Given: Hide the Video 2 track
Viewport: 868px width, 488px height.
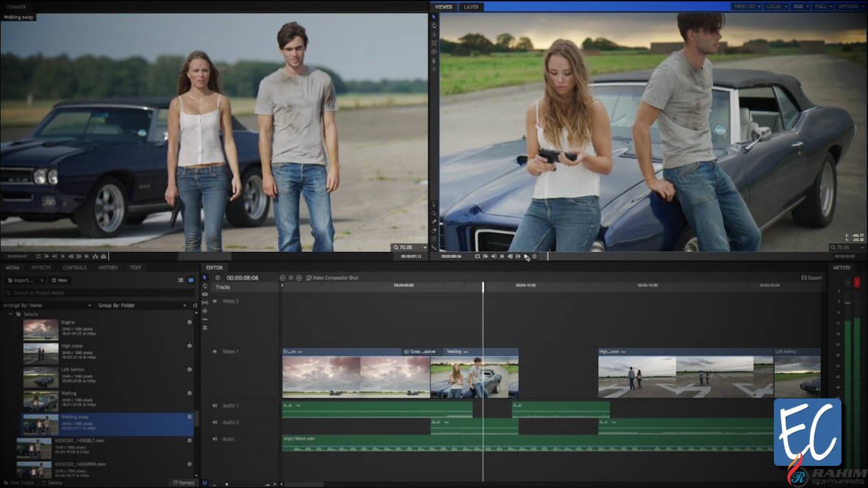Looking at the screenshot, I should 215,301.
